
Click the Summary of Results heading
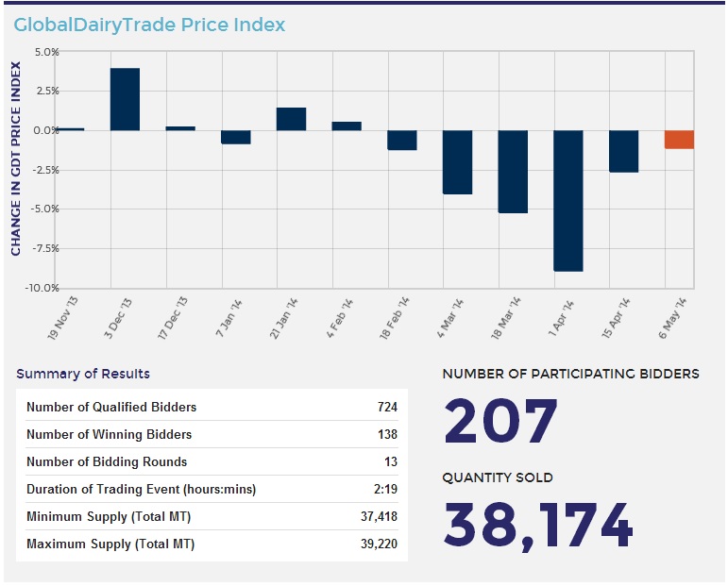point(83,374)
